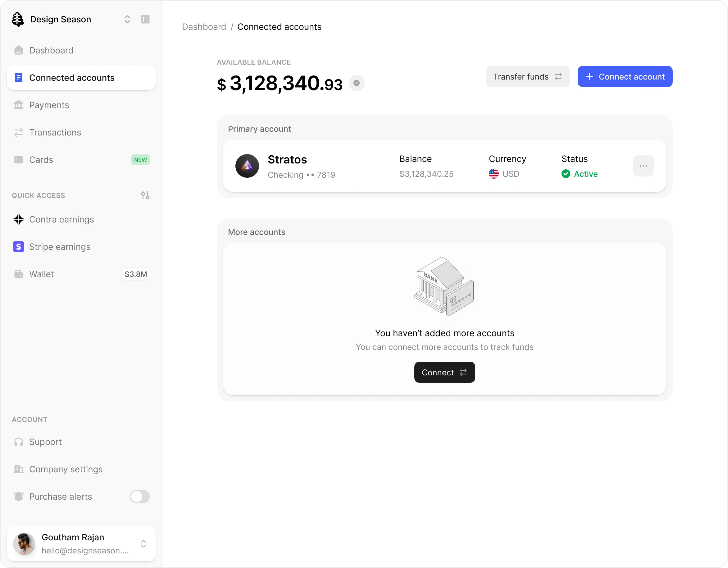Click the Wallet item in sidebar
728x568 pixels.
[41, 274]
